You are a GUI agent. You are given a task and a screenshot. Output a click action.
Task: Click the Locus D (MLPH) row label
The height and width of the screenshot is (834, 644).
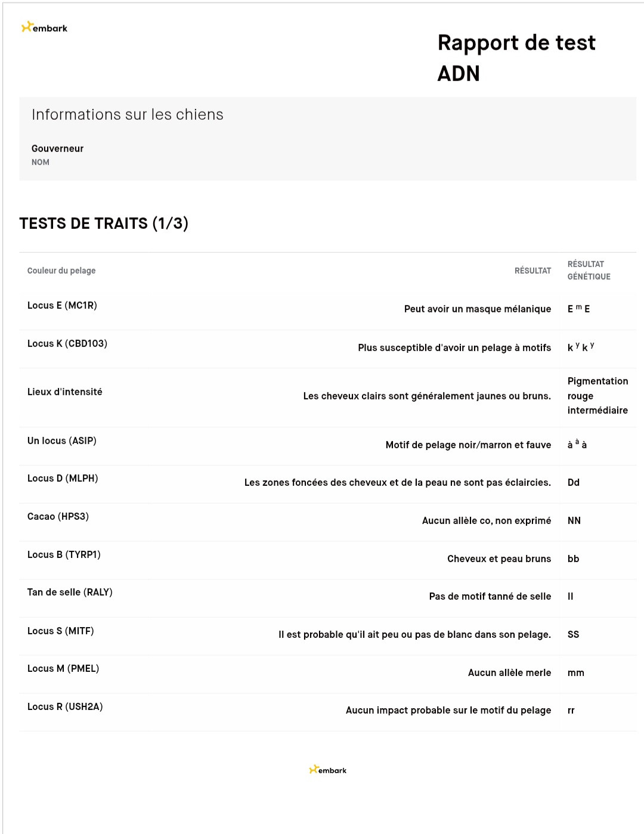coord(63,478)
